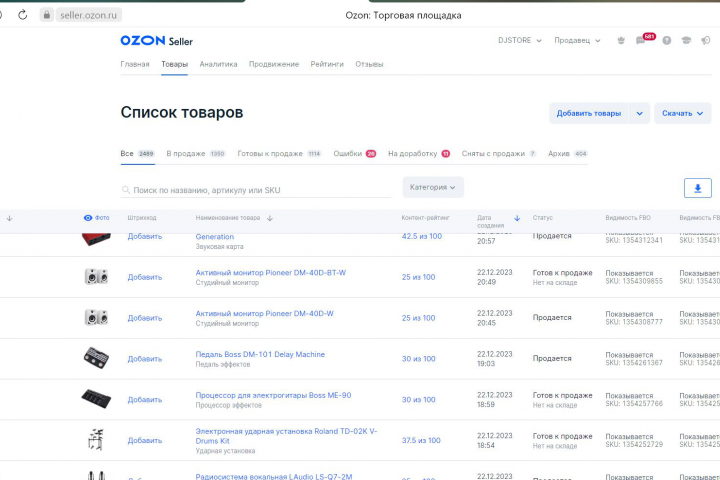720x480 pixels.
Task: Open the 37.5 из 100 content rating
Action: tap(421, 440)
